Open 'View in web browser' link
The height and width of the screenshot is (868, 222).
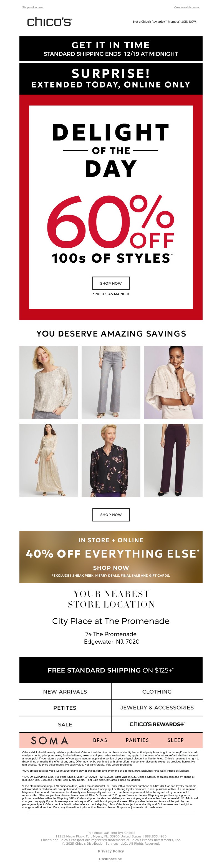tap(187, 7)
